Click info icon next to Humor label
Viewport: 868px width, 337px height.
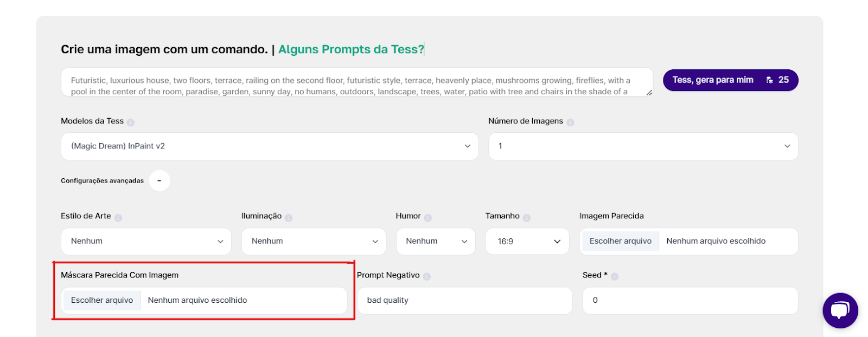pyautogui.click(x=428, y=218)
